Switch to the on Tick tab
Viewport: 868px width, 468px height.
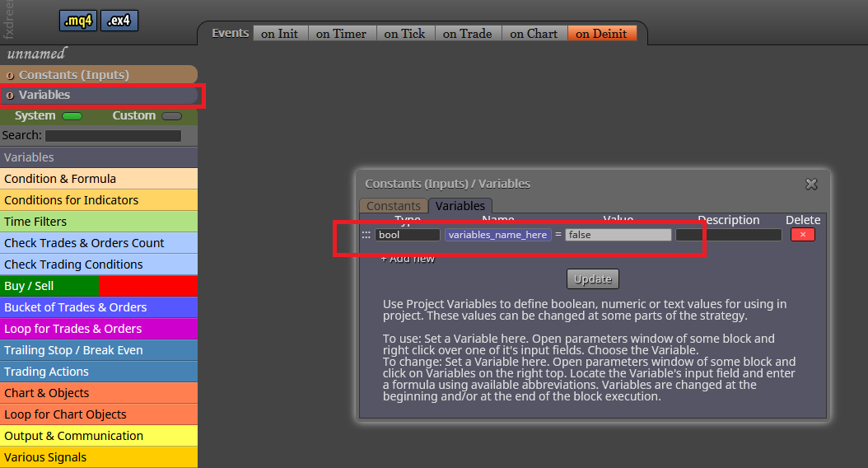coord(404,34)
